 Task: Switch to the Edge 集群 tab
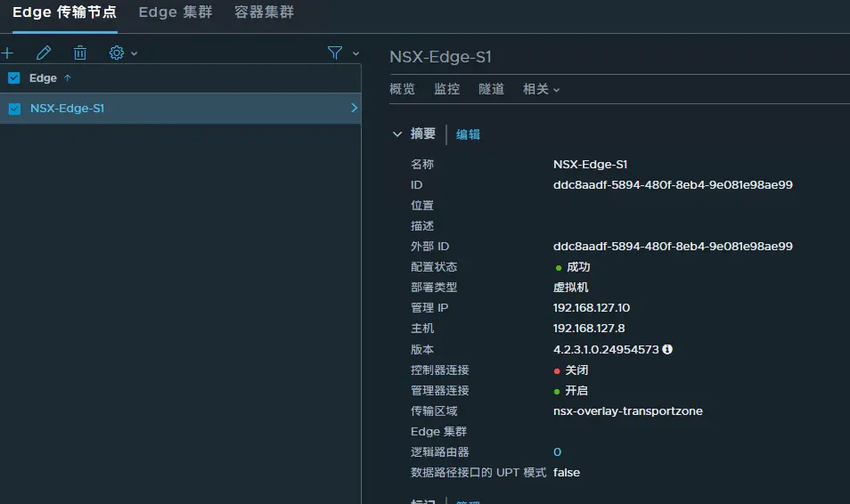(x=176, y=12)
